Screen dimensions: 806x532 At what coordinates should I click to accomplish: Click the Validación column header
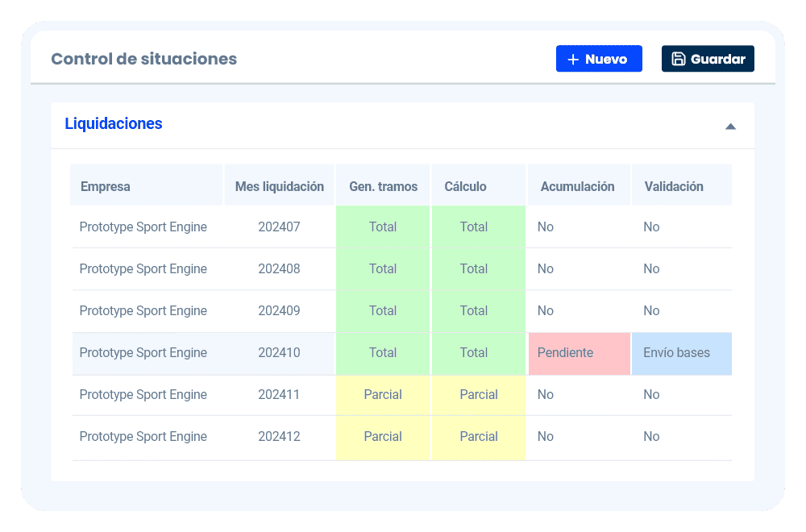pos(674,186)
